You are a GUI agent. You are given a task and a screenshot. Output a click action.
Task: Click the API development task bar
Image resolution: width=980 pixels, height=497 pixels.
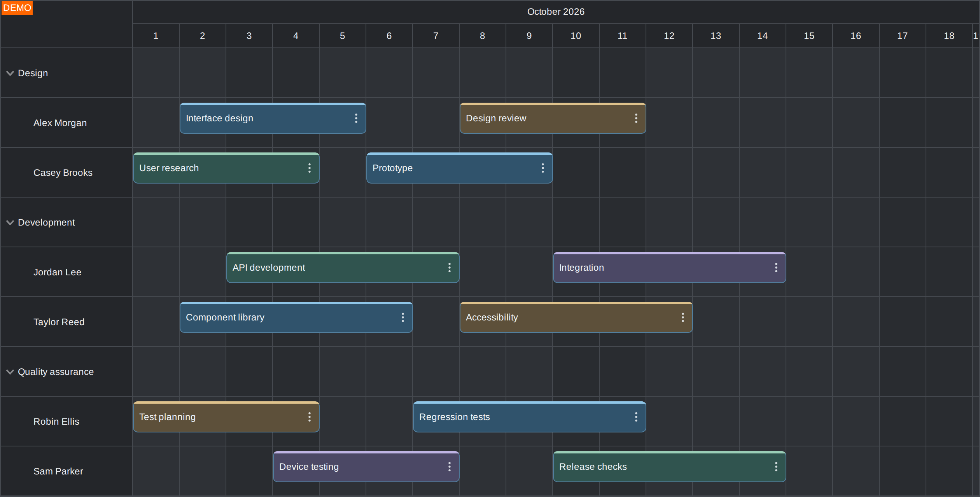click(343, 268)
